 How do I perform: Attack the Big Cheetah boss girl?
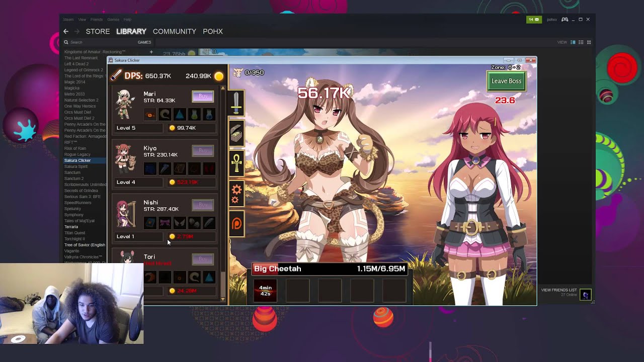pyautogui.click(x=325, y=171)
